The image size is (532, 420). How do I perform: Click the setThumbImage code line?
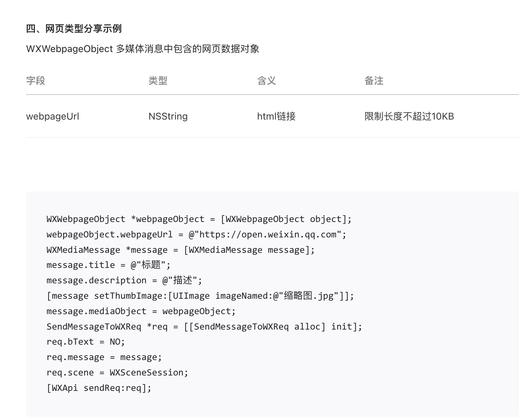(x=200, y=296)
